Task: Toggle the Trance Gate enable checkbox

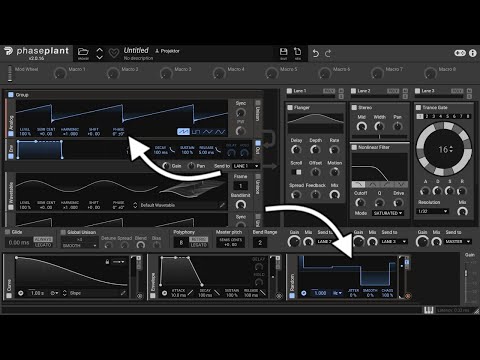Action: point(418,107)
